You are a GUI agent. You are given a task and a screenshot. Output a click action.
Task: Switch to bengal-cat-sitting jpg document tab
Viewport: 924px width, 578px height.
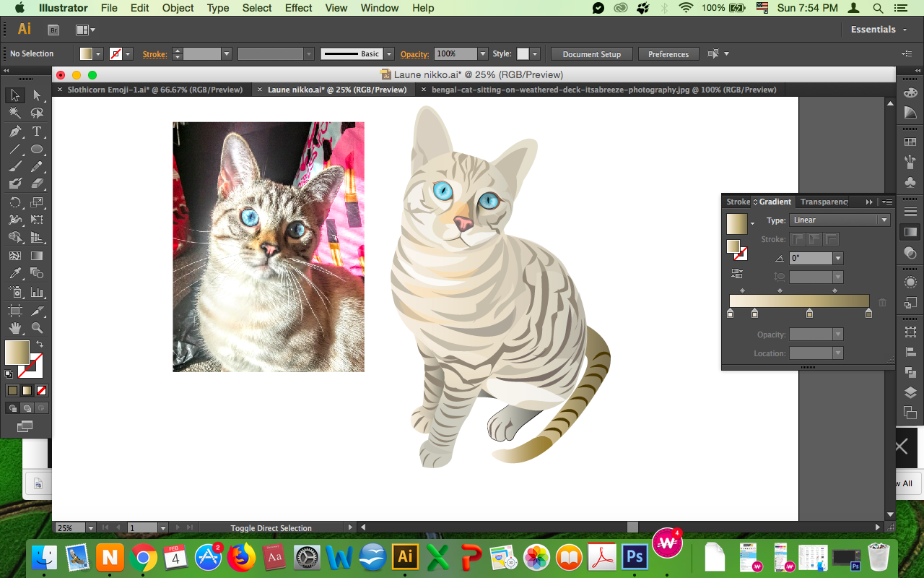tap(603, 90)
